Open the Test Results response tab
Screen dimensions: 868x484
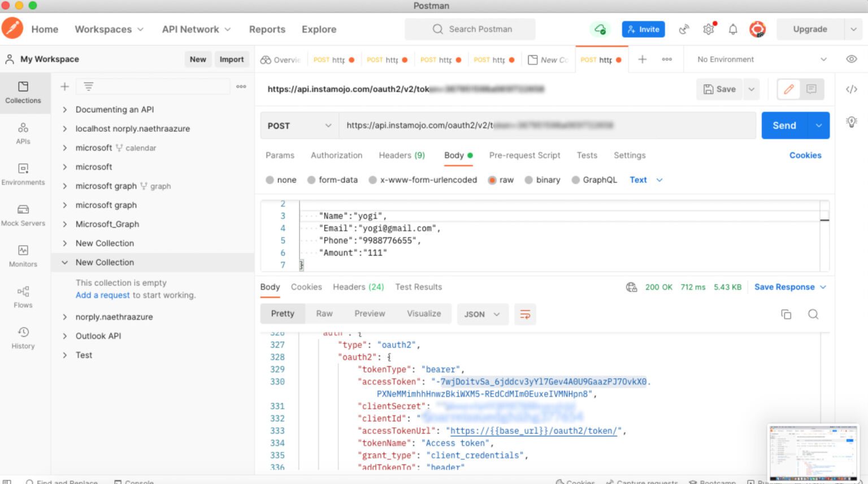coord(418,287)
